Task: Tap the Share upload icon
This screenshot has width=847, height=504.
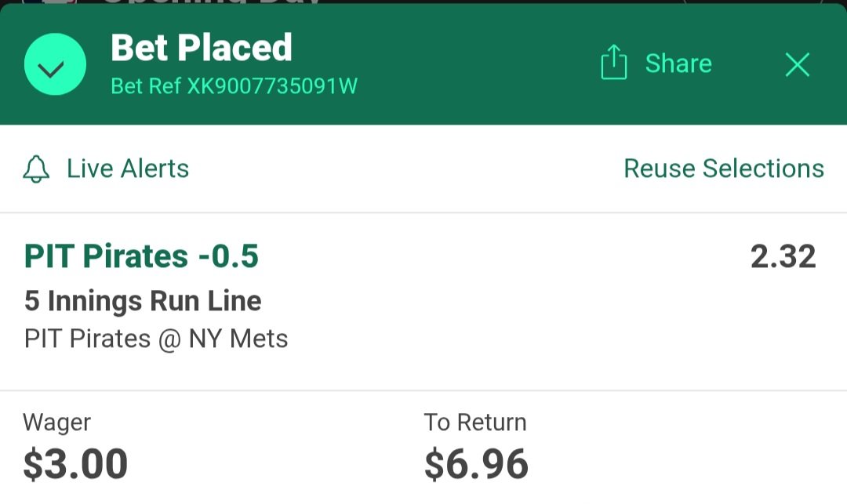Action: 613,63
